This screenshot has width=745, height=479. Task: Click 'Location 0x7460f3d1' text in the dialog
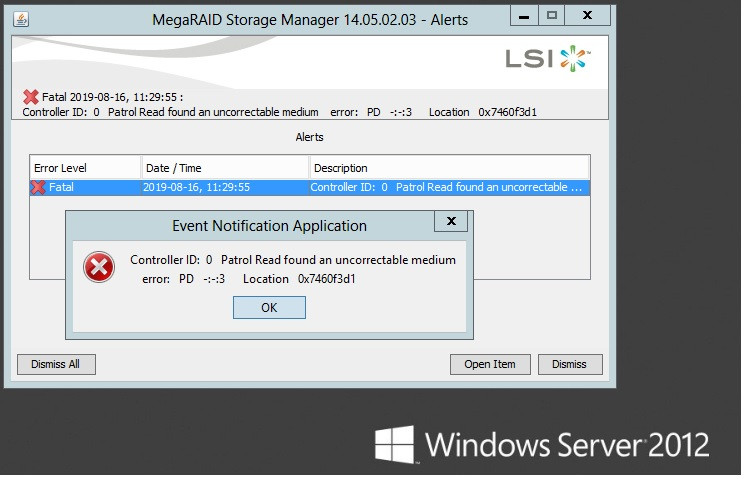click(x=301, y=280)
